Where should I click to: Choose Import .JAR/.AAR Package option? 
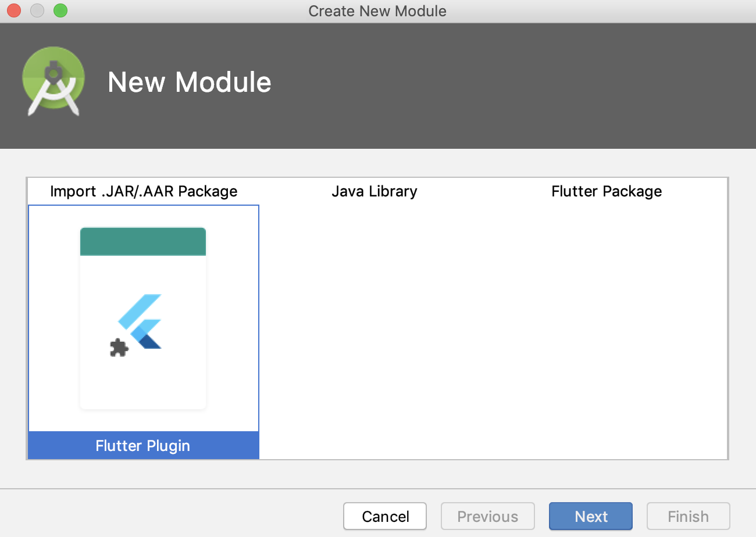[144, 191]
